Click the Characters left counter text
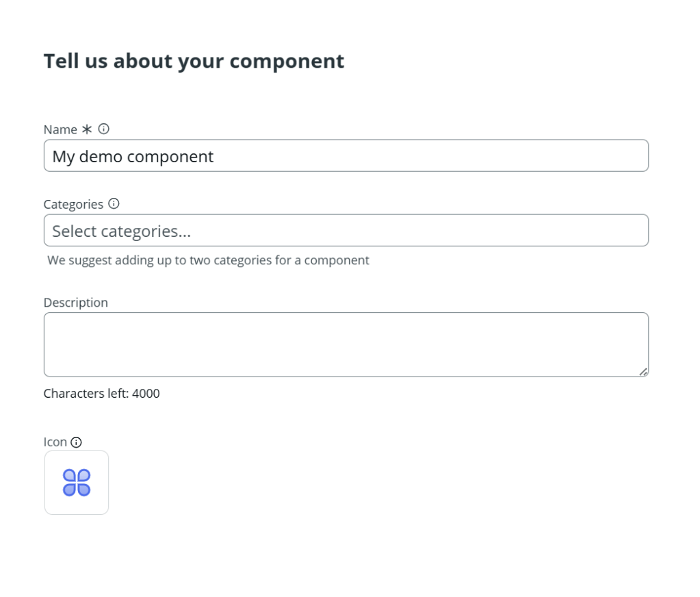 click(x=101, y=393)
